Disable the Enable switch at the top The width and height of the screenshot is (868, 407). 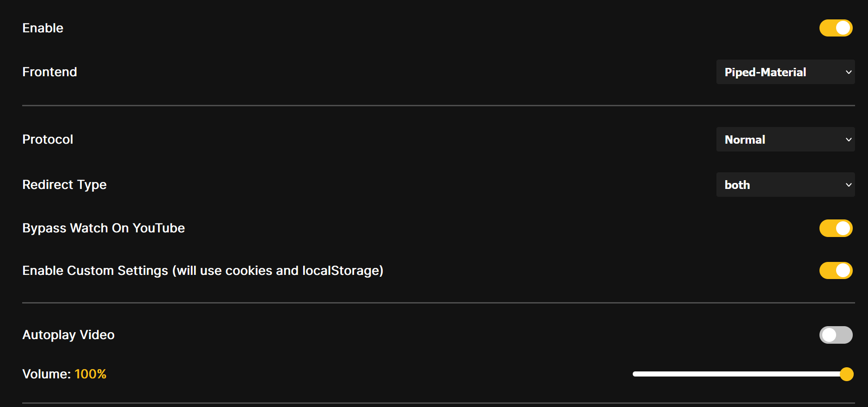point(836,28)
